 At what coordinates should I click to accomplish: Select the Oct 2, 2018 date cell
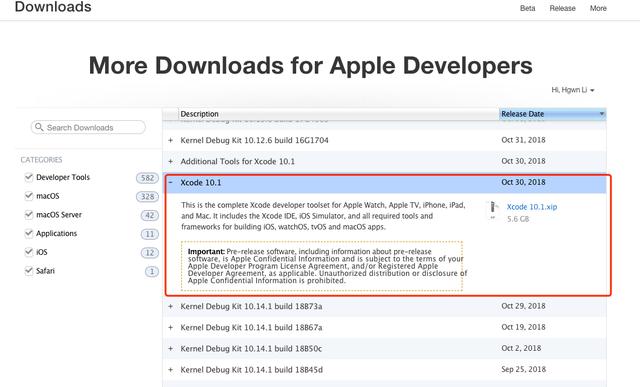click(521, 348)
